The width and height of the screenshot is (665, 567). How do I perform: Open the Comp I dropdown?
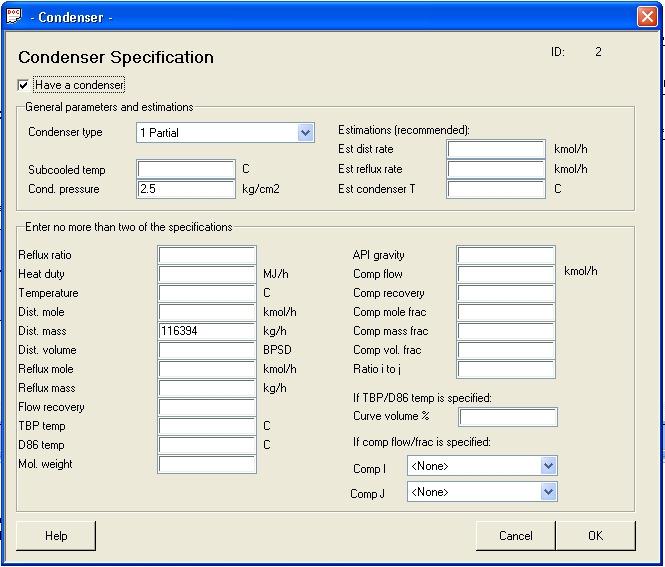548,466
